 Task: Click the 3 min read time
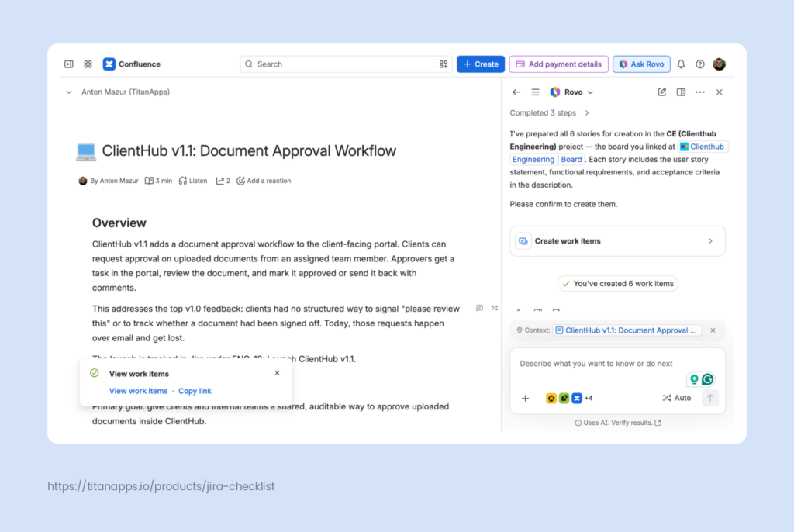coord(158,181)
